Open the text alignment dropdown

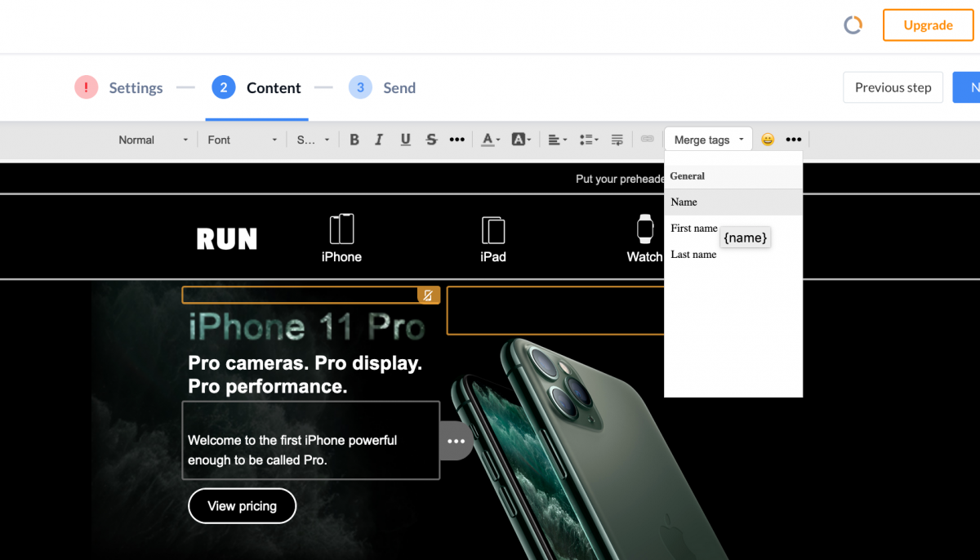pyautogui.click(x=557, y=140)
